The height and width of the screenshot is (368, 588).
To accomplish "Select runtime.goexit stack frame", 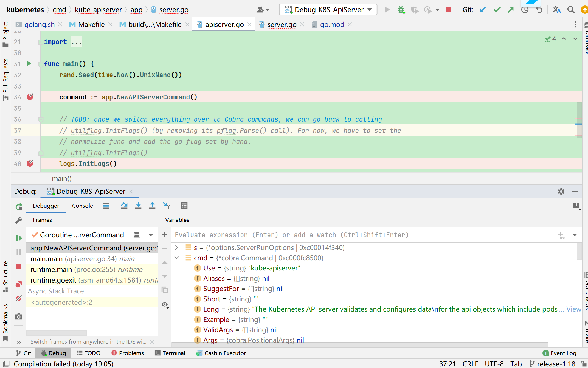I will coord(92,280).
